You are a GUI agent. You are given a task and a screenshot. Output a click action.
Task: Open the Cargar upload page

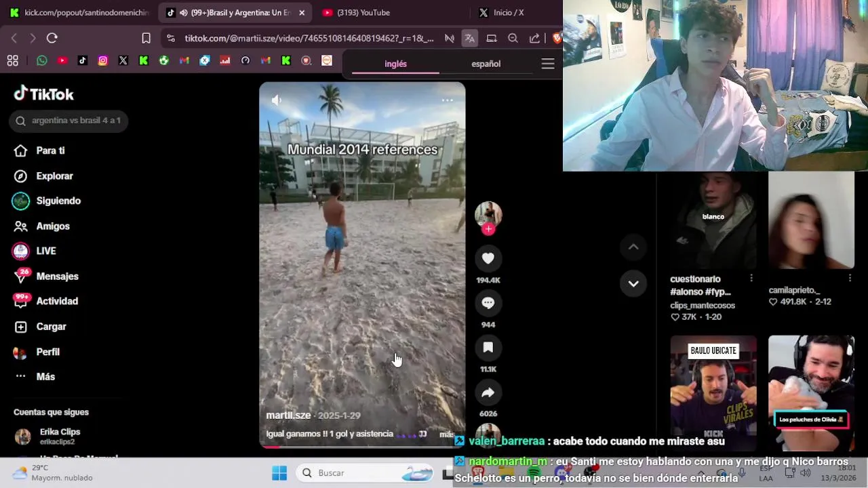click(x=41, y=327)
